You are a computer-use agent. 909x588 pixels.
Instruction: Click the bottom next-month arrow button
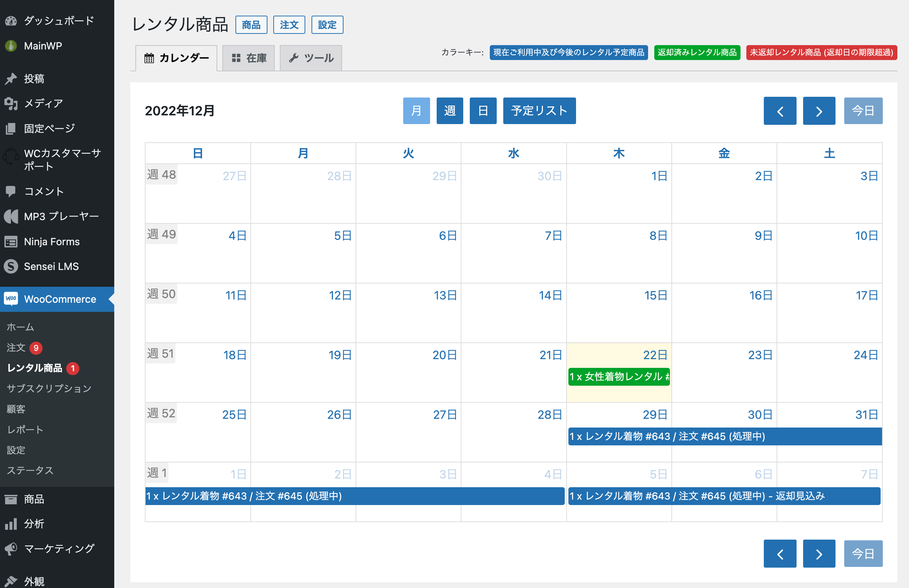[x=819, y=553]
